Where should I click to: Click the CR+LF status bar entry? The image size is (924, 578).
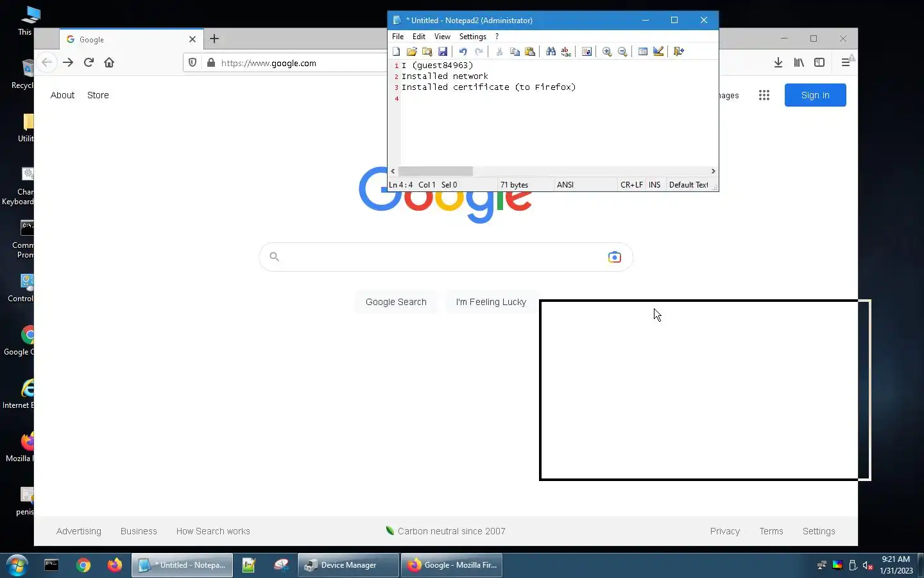click(x=631, y=185)
